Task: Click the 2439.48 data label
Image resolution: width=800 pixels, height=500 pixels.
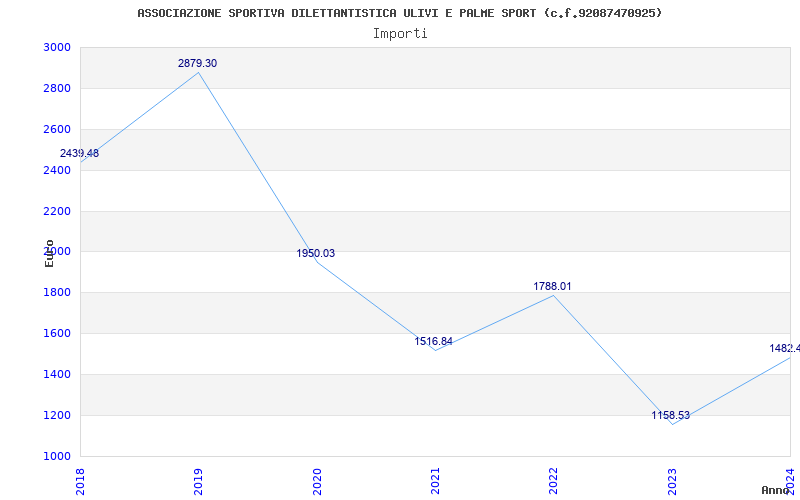Action: 80,153
